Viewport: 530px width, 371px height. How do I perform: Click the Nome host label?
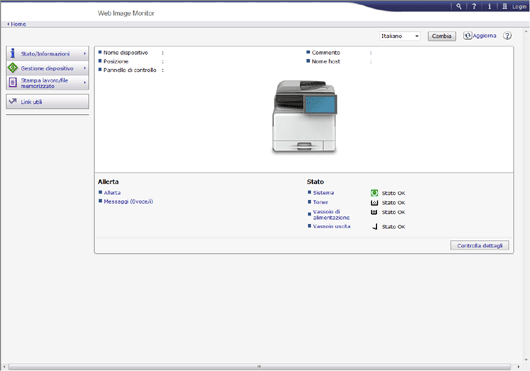(x=326, y=61)
